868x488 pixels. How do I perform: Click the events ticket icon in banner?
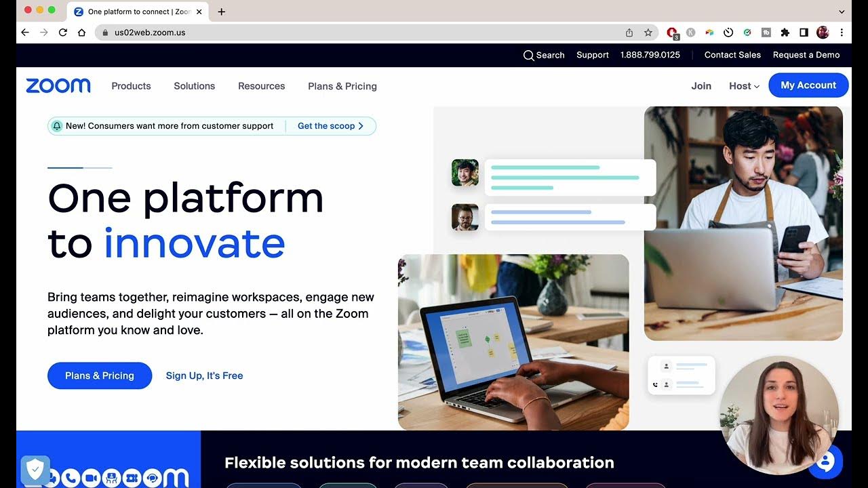[x=131, y=478]
